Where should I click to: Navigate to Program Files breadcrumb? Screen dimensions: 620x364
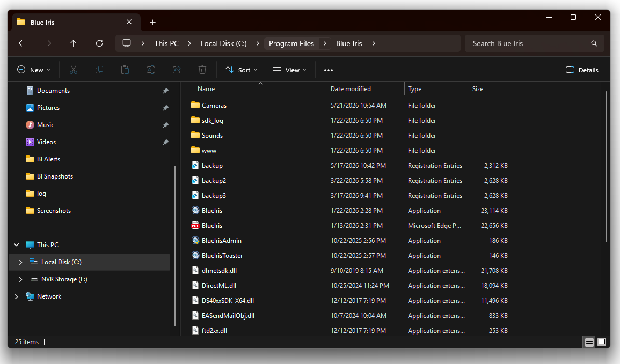pos(291,43)
